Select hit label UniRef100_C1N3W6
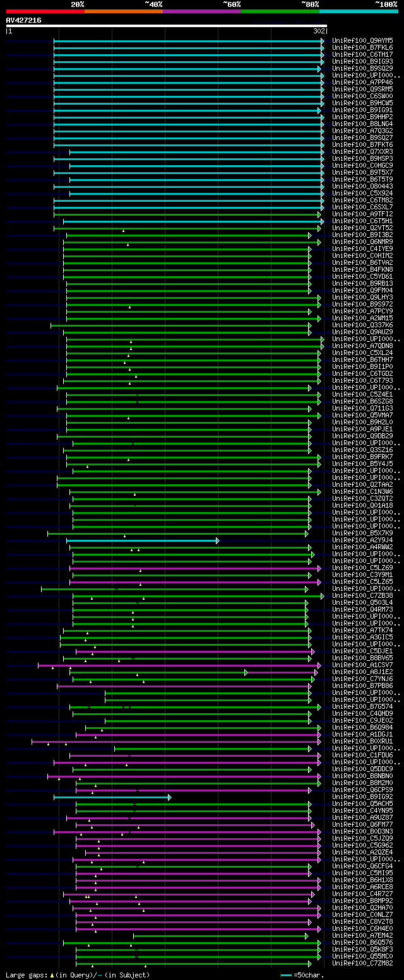404x980 pixels. coord(364,491)
